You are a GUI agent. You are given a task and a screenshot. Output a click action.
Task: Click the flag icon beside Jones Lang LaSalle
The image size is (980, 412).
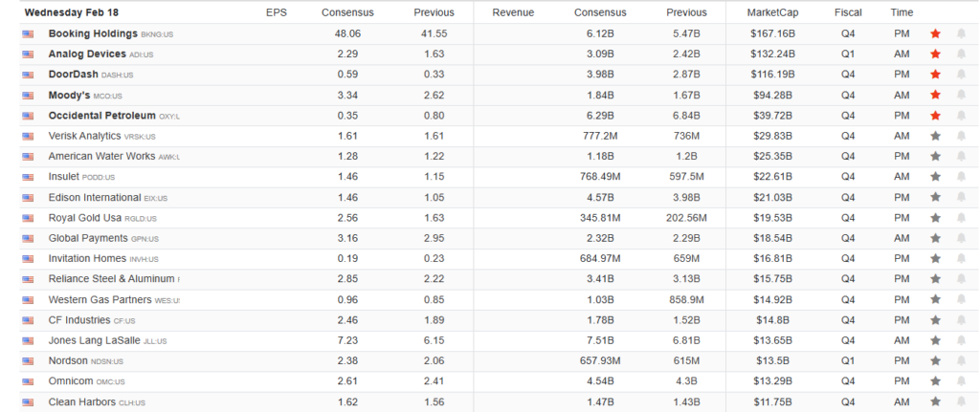pyautogui.click(x=28, y=341)
